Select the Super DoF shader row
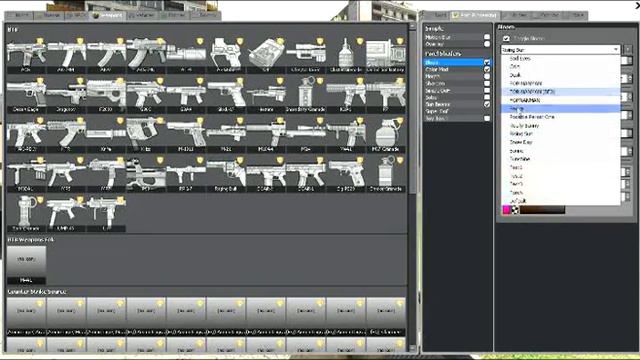The height and width of the screenshot is (360, 640). point(457,111)
